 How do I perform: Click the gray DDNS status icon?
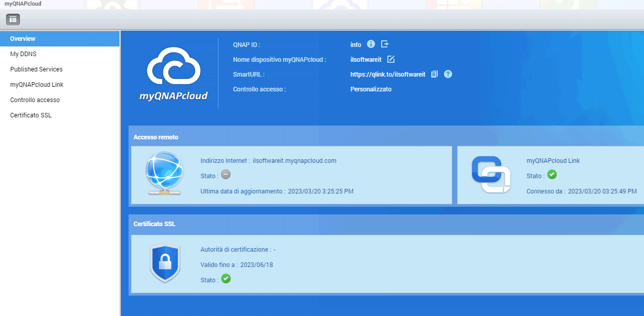226,175
